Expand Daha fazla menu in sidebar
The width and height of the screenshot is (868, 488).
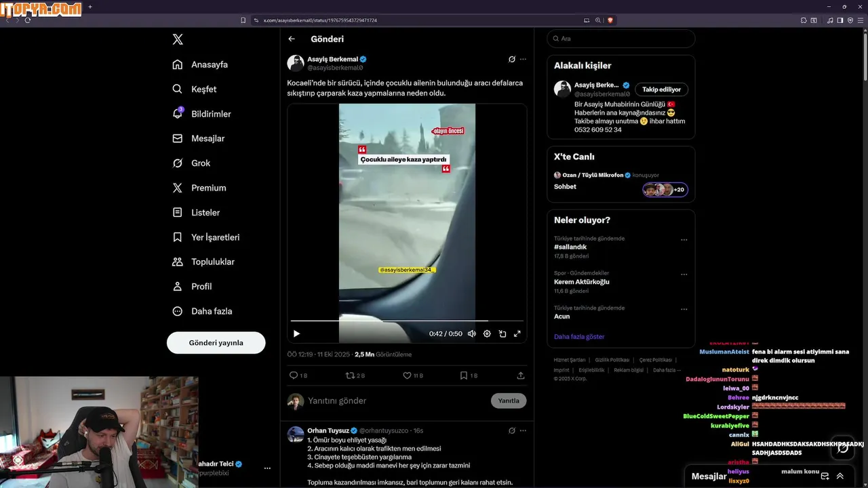[202, 311]
